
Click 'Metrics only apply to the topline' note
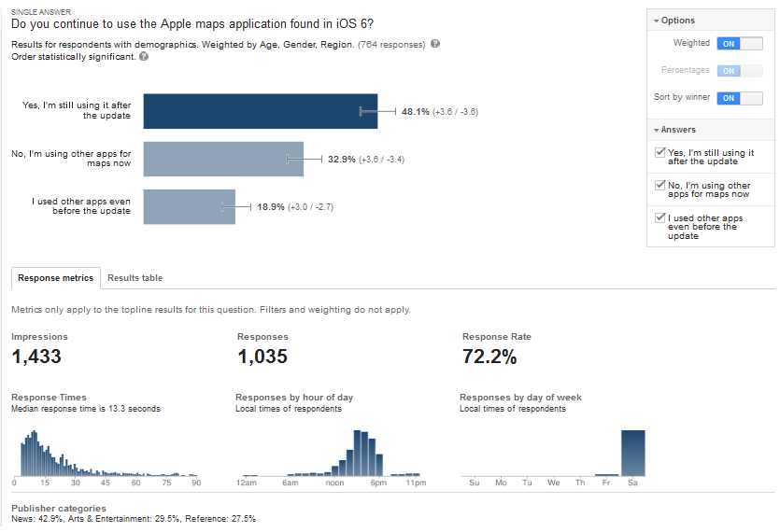pyautogui.click(x=211, y=310)
